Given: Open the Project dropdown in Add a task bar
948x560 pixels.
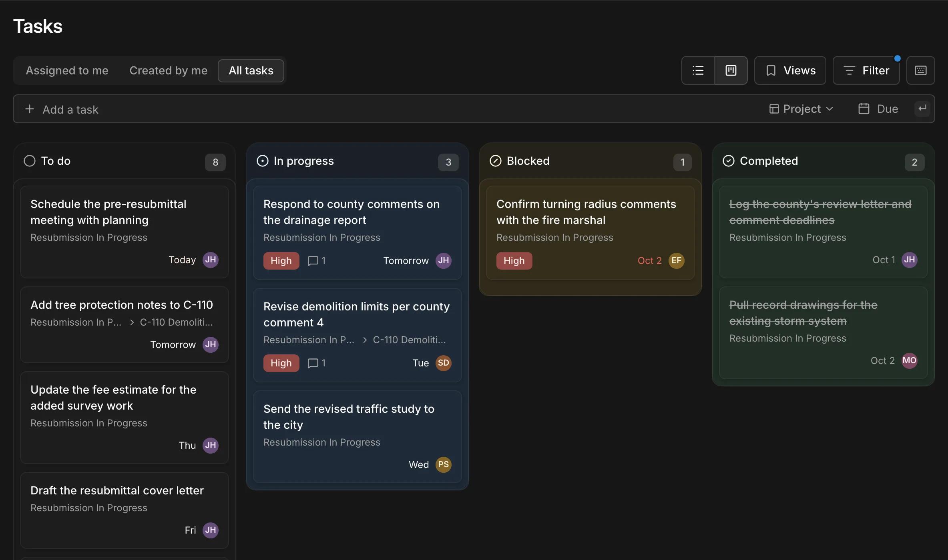Looking at the screenshot, I should click(x=801, y=109).
